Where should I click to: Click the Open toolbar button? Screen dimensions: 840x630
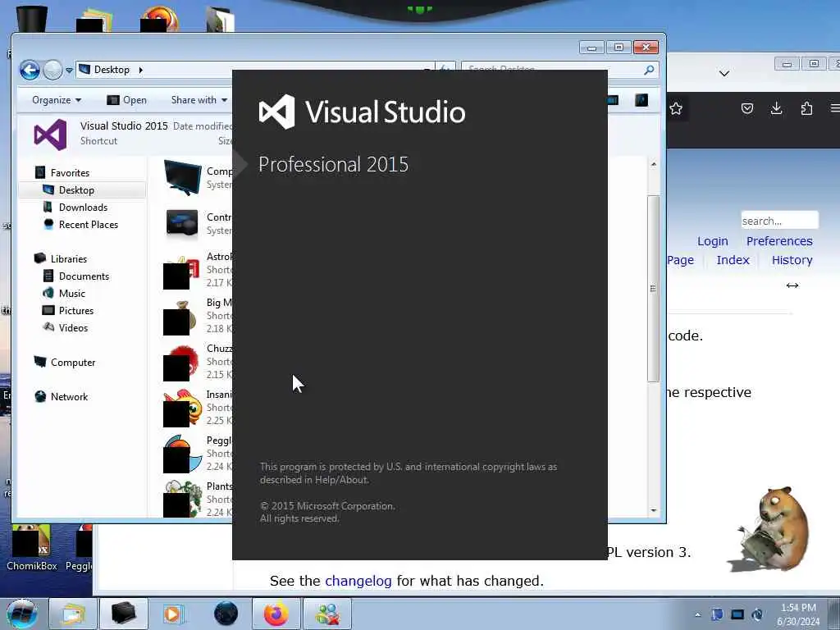pos(127,100)
